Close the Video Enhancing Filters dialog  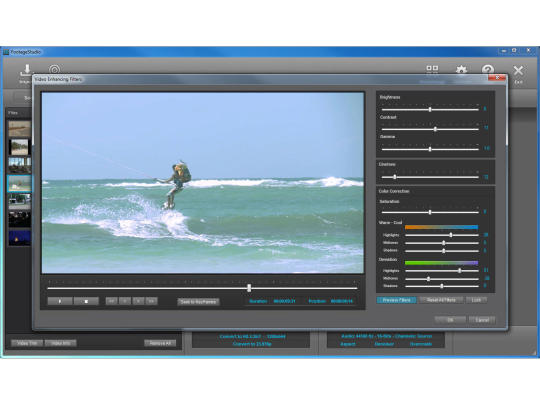(x=497, y=78)
